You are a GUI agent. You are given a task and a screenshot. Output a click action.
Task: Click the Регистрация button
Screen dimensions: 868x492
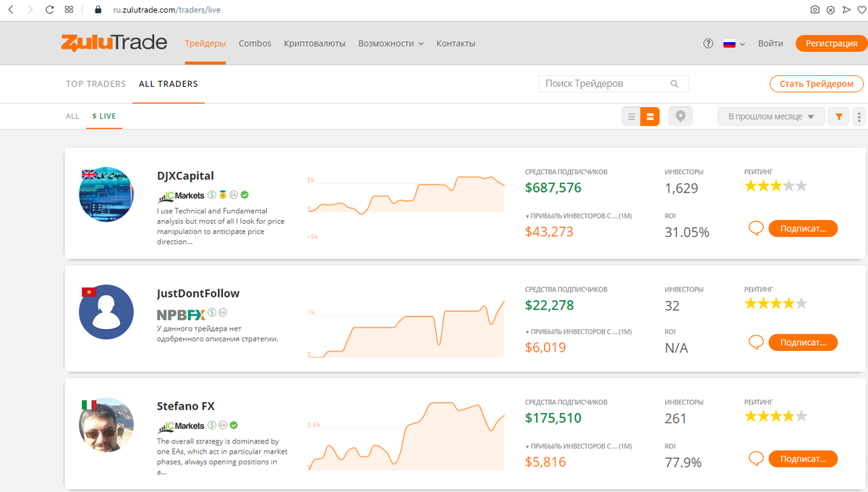click(x=831, y=43)
